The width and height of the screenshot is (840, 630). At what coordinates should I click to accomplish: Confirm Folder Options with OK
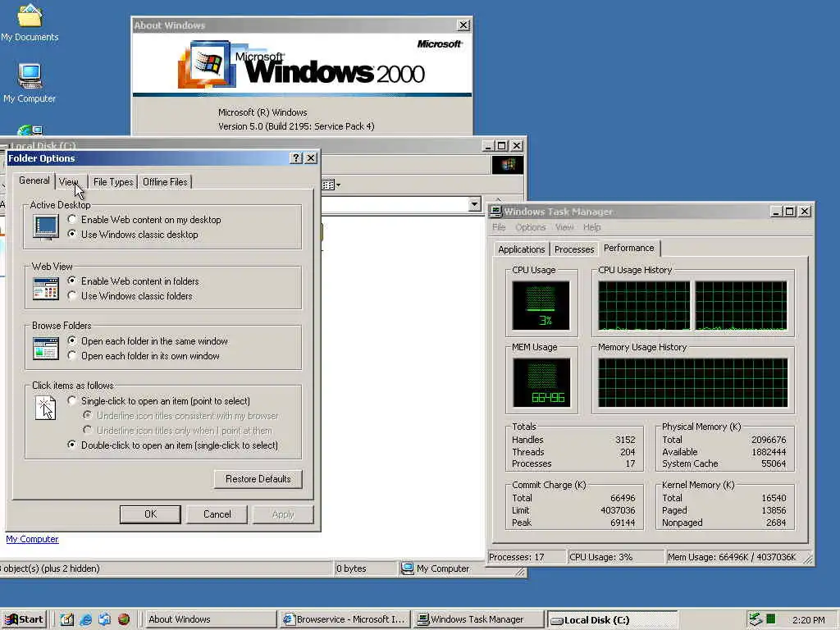151,514
